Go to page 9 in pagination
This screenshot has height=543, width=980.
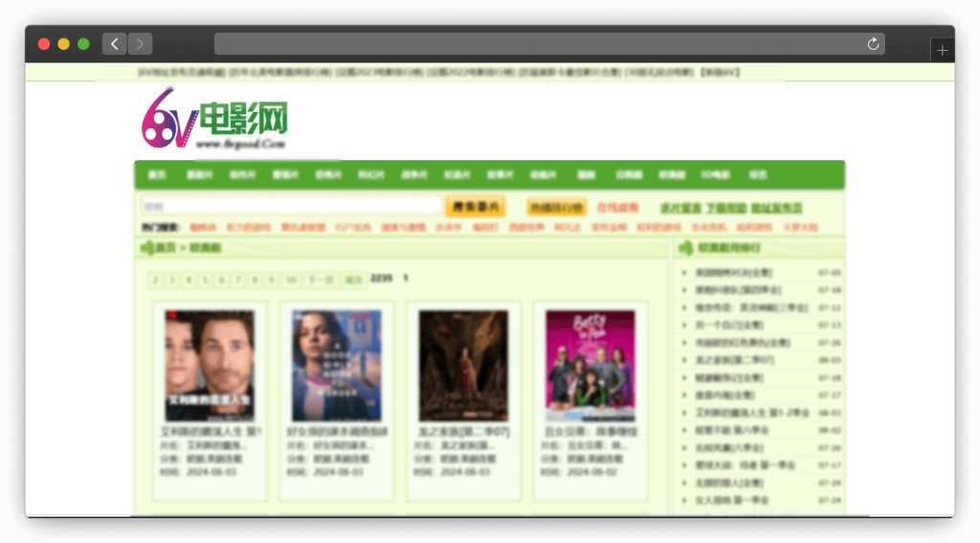pyautogui.click(x=271, y=280)
